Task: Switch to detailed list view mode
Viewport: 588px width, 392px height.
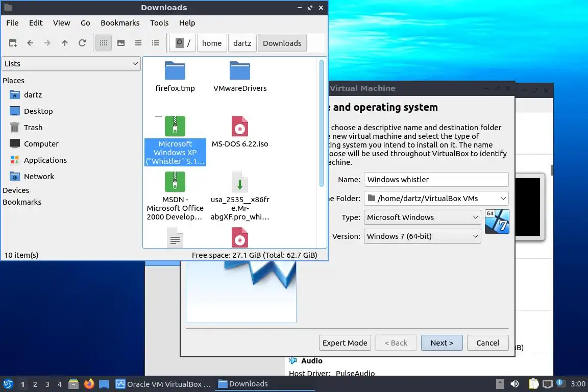Action: point(156,43)
